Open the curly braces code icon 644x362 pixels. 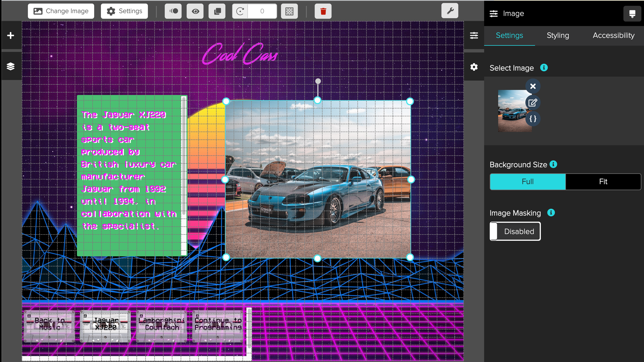533,119
